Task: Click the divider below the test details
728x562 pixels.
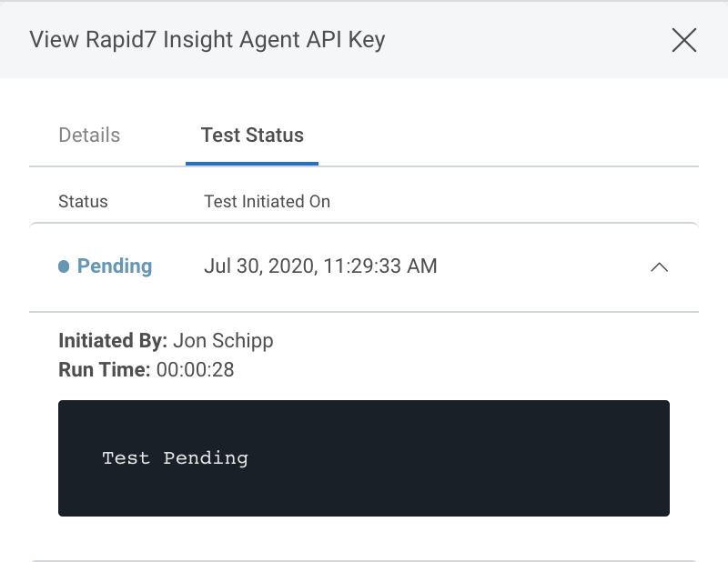Action: click(x=364, y=560)
